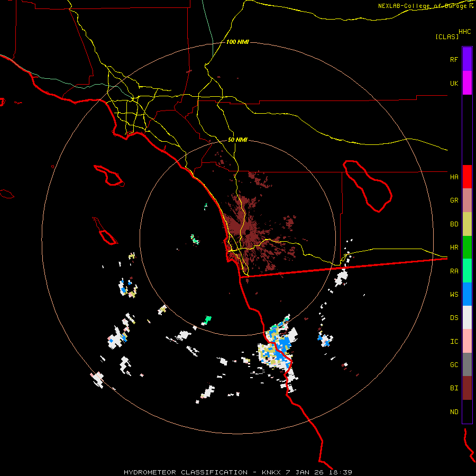Screen dimensions: 476x476
Task: Click the RA light green legend block
Action: pos(467,271)
